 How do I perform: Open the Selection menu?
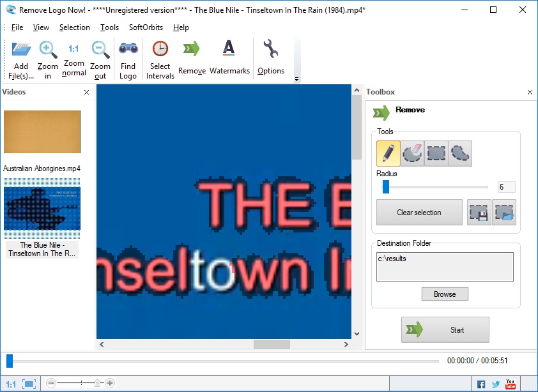coord(75,27)
